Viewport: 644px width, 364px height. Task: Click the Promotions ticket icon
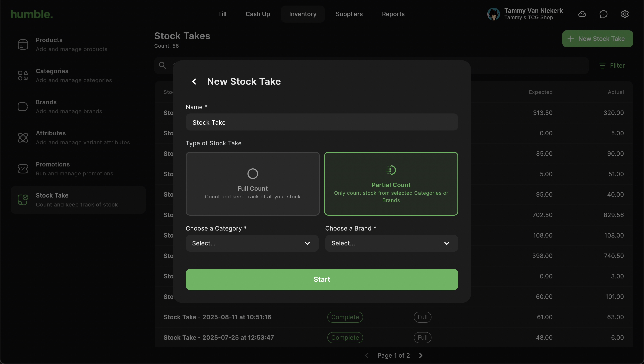[x=23, y=169]
